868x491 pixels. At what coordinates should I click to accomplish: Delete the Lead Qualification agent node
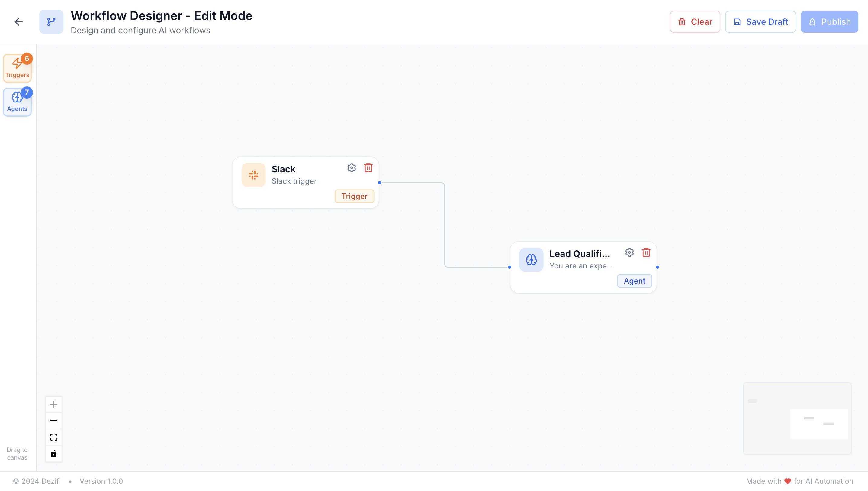[x=646, y=252]
